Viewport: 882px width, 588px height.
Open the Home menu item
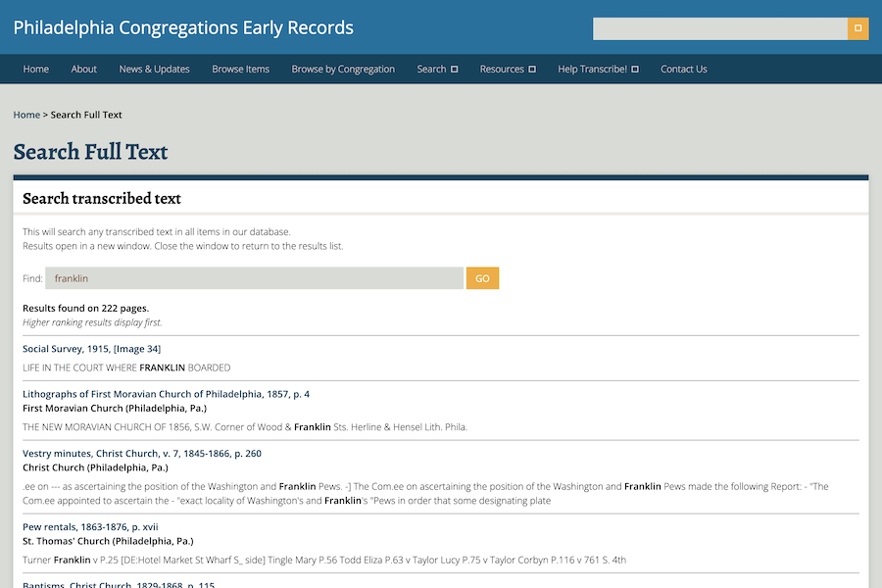coord(36,70)
